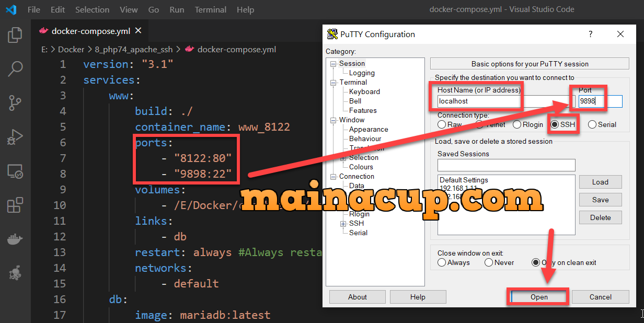
Task: Select the Serial item in category tree
Action: tap(358, 233)
